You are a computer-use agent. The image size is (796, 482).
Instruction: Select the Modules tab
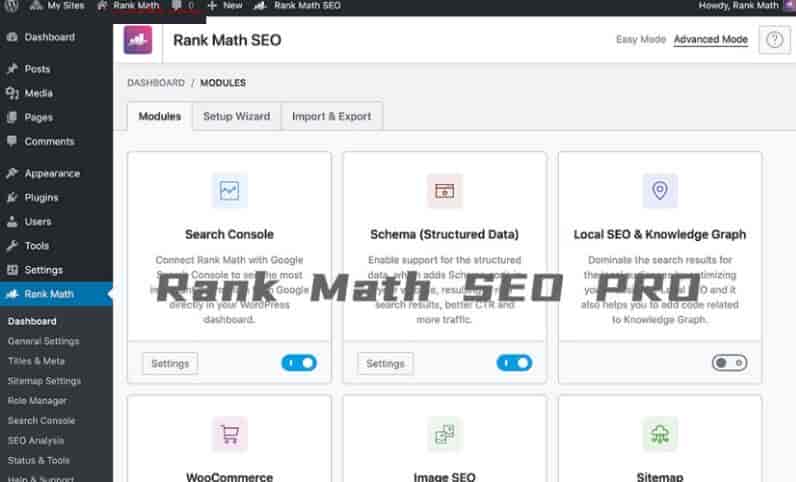pyautogui.click(x=160, y=116)
